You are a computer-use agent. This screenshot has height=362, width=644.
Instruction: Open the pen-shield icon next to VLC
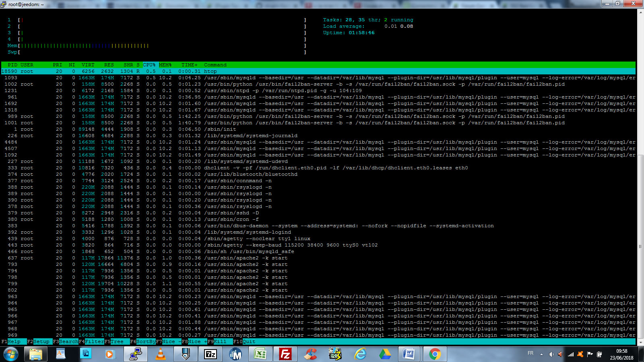pyautogui.click(x=186, y=354)
